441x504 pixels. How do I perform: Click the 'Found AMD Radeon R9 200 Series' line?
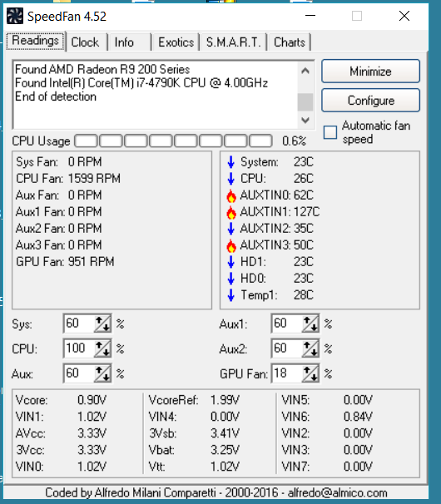pyautogui.click(x=102, y=69)
